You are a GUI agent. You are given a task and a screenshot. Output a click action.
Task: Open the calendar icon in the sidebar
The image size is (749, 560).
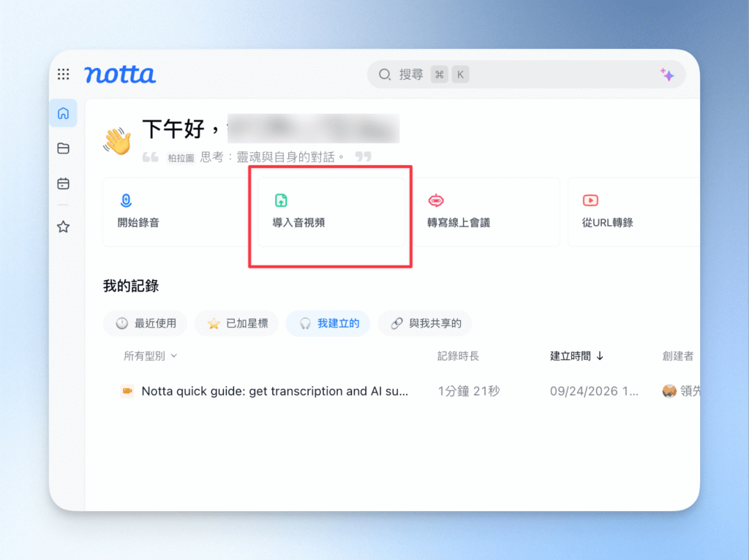tap(63, 183)
